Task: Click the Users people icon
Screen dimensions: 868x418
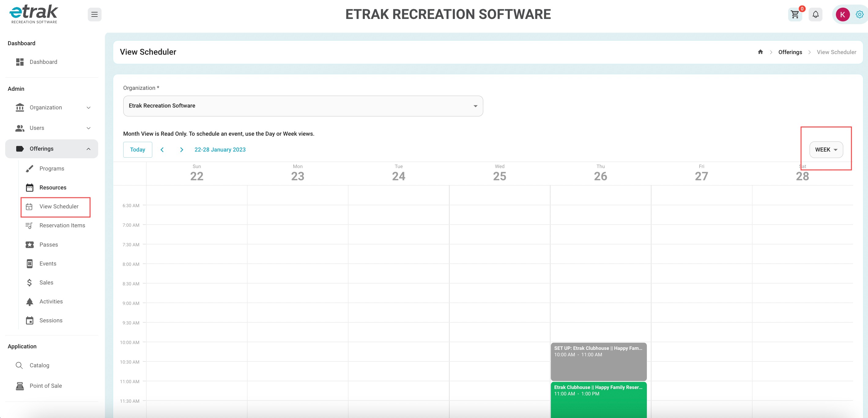Action: coord(20,128)
